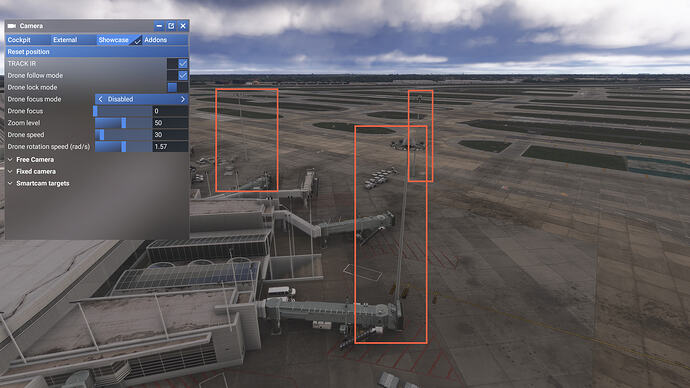Click the Camera panel icon in title bar

[12, 26]
